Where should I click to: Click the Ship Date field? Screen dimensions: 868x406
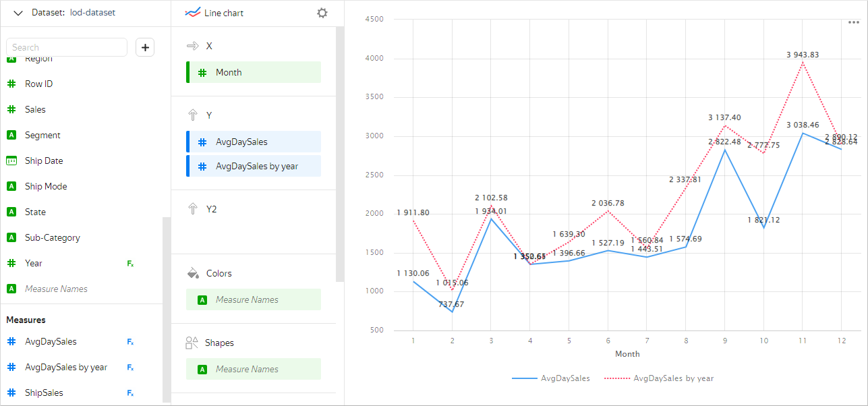(44, 161)
